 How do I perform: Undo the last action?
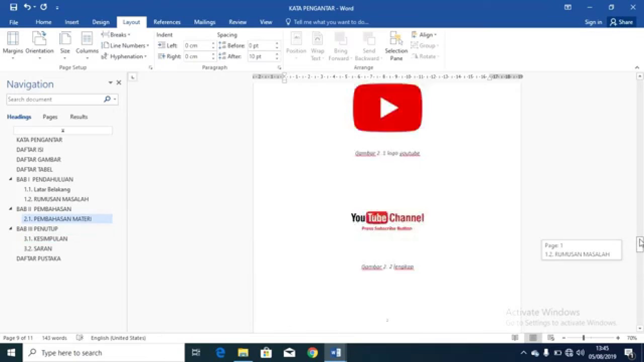coord(27,8)
